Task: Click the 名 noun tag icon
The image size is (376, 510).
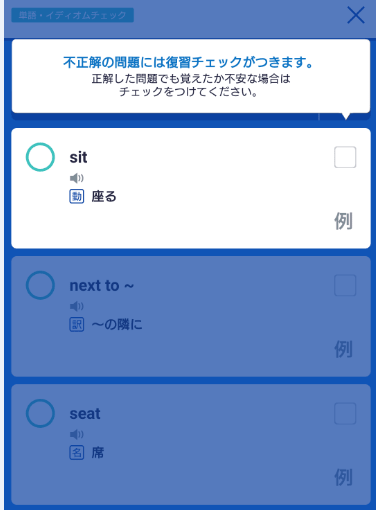Action: coord(77,452)
